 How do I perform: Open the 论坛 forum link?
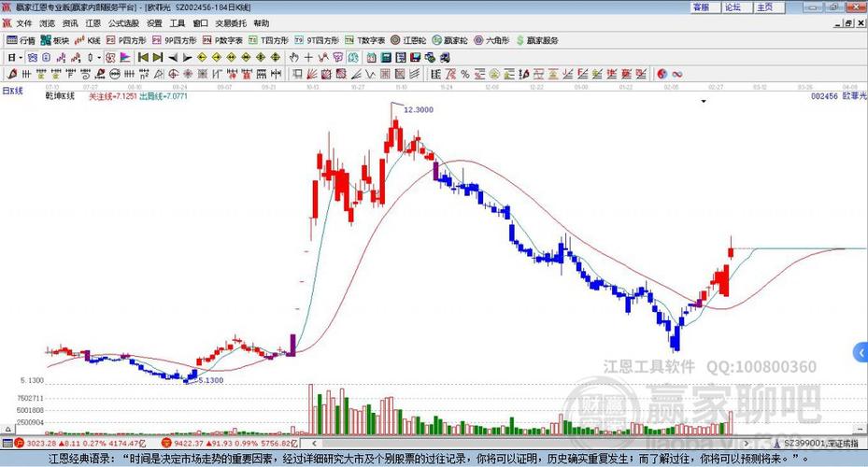pos(733,7)
